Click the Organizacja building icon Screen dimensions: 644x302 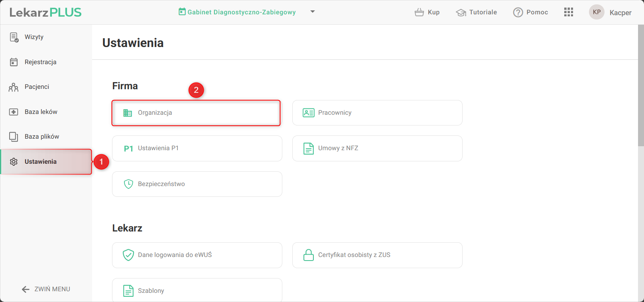click(128, 113)
